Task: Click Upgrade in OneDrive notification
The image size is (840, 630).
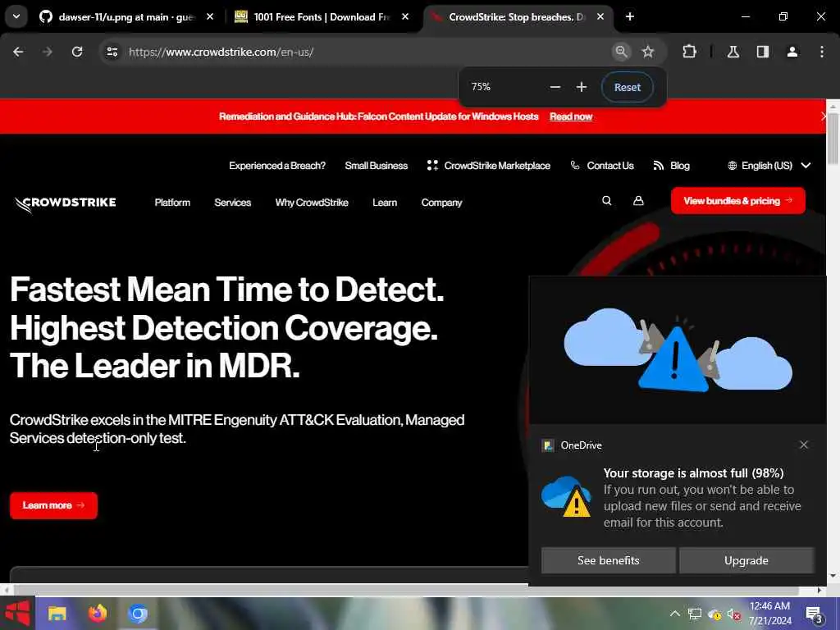Action: pyautogui.click(x=746, y=560)
